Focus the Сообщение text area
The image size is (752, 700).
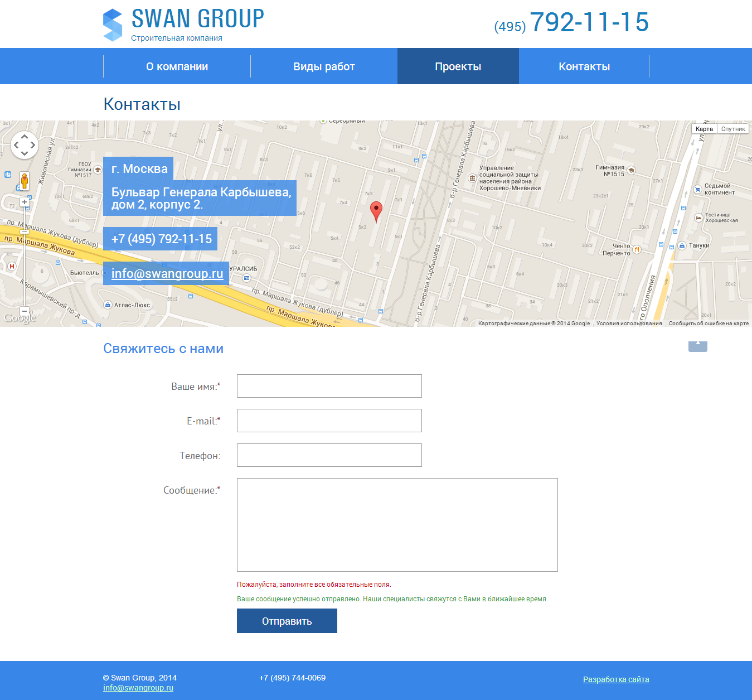[397, 525]
